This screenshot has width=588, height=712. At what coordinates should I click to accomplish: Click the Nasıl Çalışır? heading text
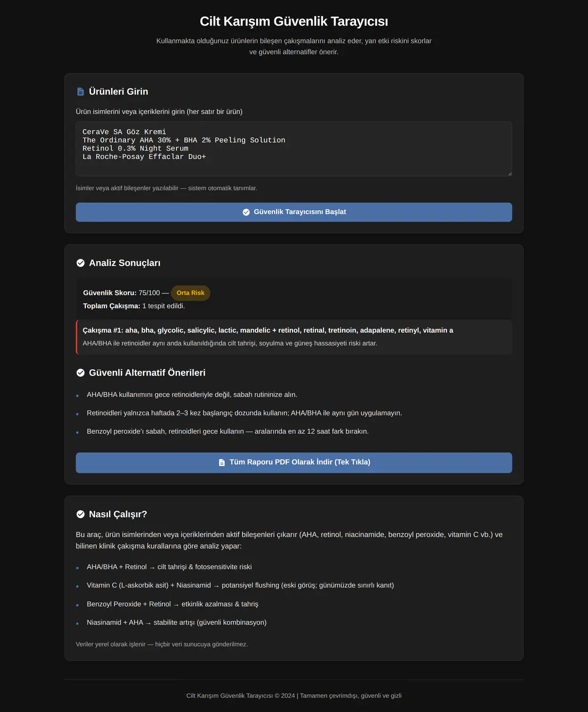[118, 514]
